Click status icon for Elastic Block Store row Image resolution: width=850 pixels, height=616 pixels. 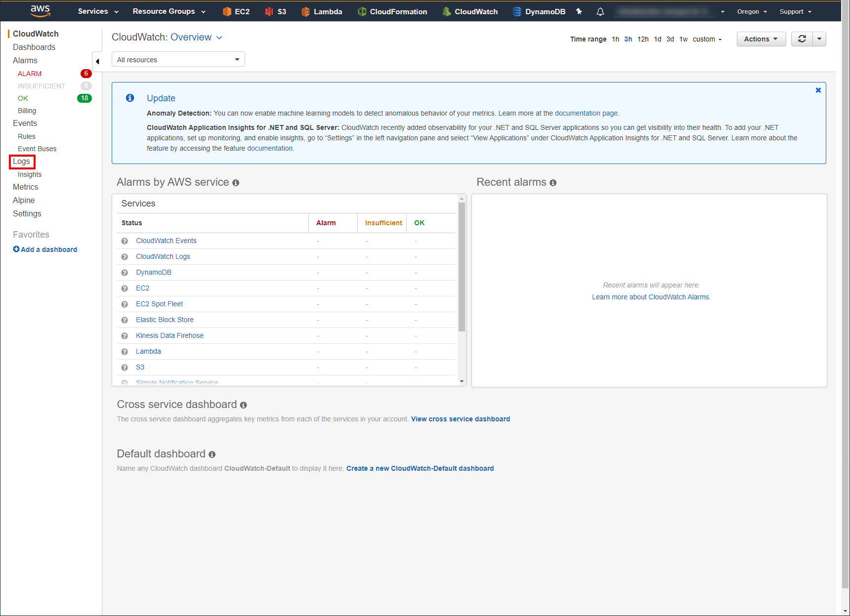[x=125, y=320]
